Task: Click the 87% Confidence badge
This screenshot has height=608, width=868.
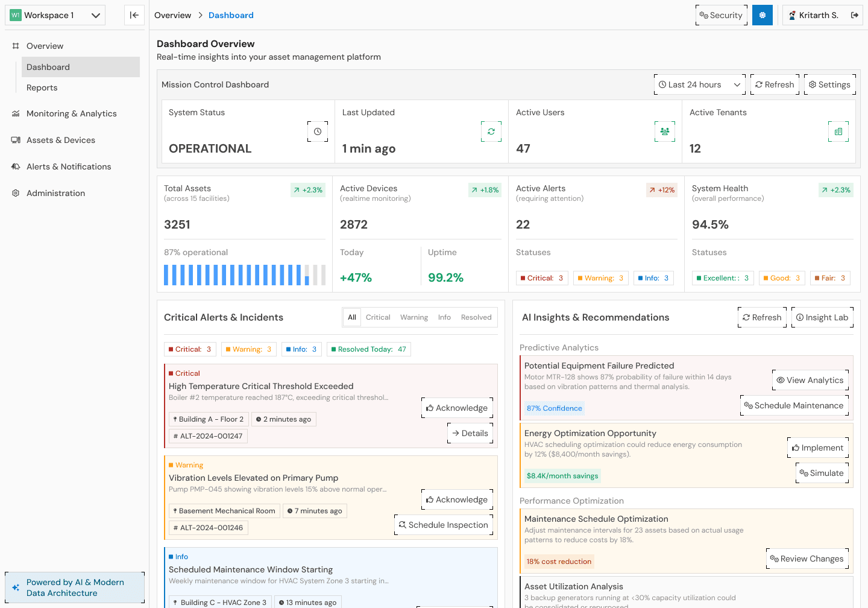Action: pyautogui.click(x=555, y=408)
